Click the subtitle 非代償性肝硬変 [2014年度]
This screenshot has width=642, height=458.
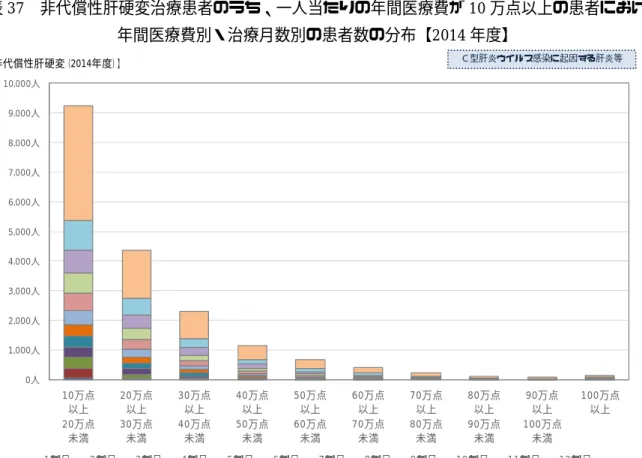coord(60,64)
